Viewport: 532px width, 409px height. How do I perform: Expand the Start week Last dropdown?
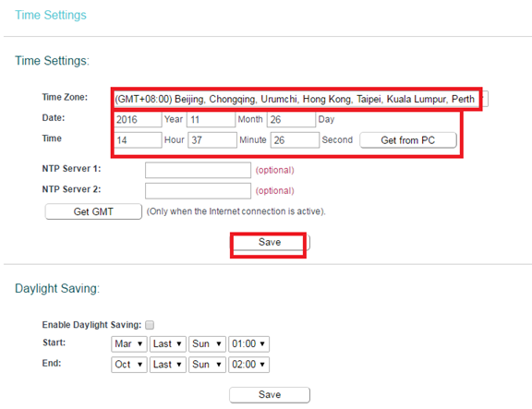168,343
